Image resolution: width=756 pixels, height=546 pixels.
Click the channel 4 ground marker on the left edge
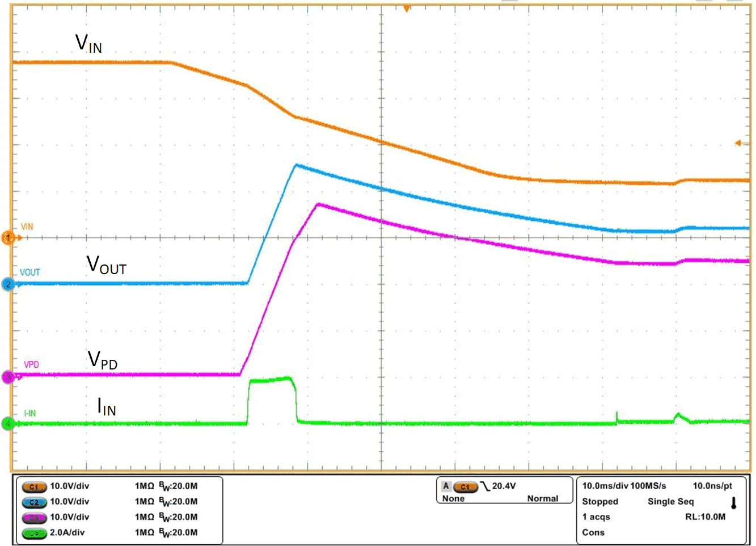point(9,423)
